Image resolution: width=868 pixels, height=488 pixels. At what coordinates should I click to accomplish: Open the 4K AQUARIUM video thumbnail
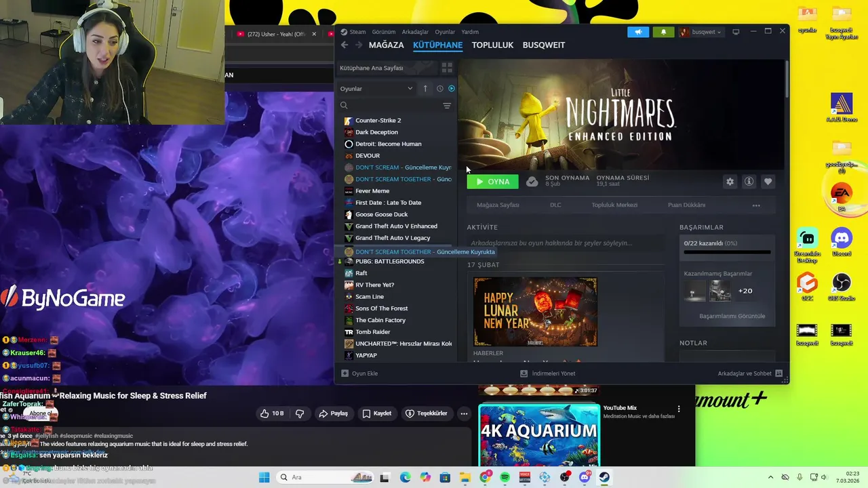[539, 435]
